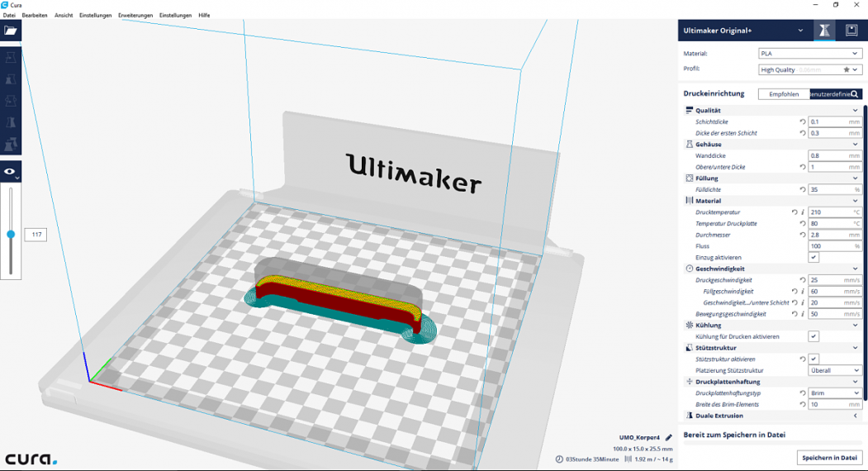
Task: Reset Schichtdicke with its revert arrow
Action: 802,121
